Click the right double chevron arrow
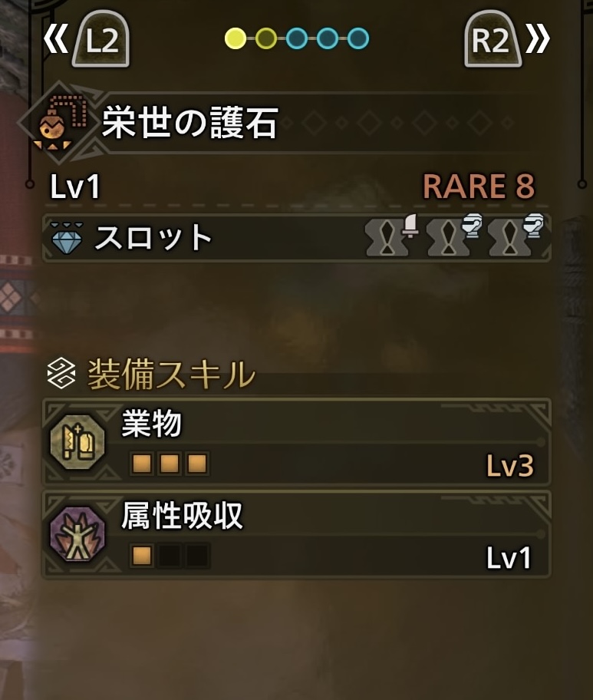593x700 pixels. [x=538, y=39]
